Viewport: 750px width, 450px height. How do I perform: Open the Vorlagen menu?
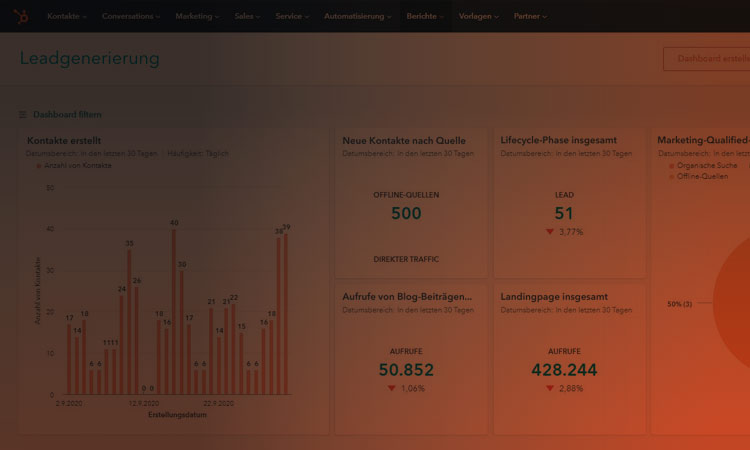tap(478, 16)
